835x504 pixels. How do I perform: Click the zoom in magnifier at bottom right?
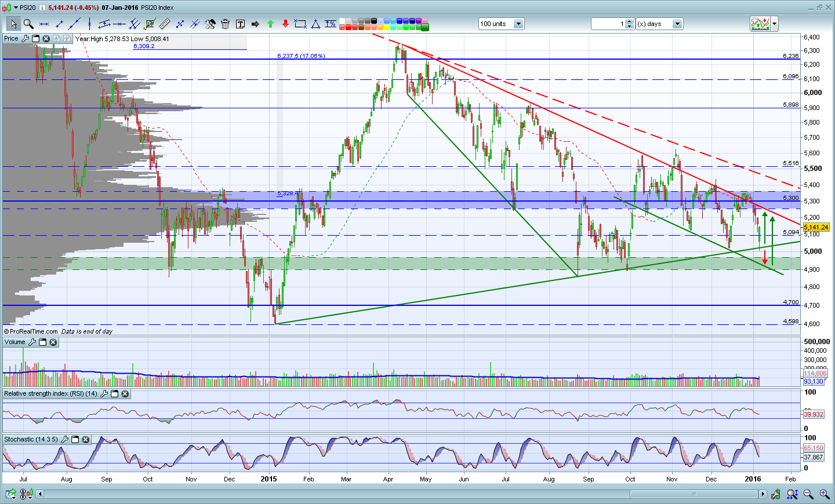coord(824,494)
